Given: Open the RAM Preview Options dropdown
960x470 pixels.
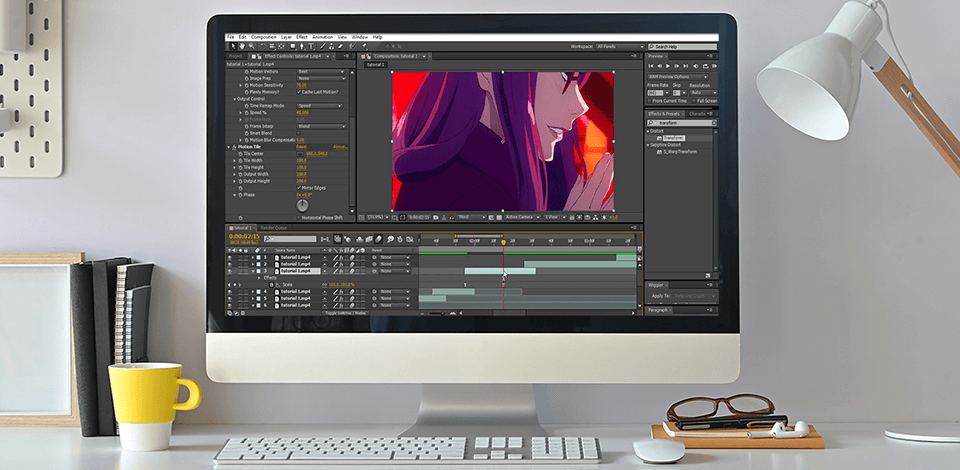Looking at the screenshot, I should click(678, 77).
